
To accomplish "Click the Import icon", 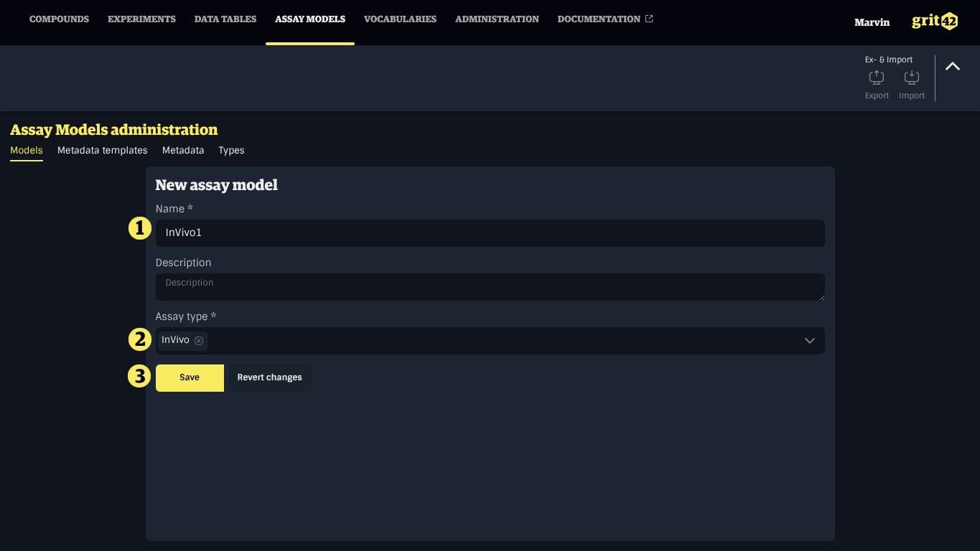I will tap(911, 77).
